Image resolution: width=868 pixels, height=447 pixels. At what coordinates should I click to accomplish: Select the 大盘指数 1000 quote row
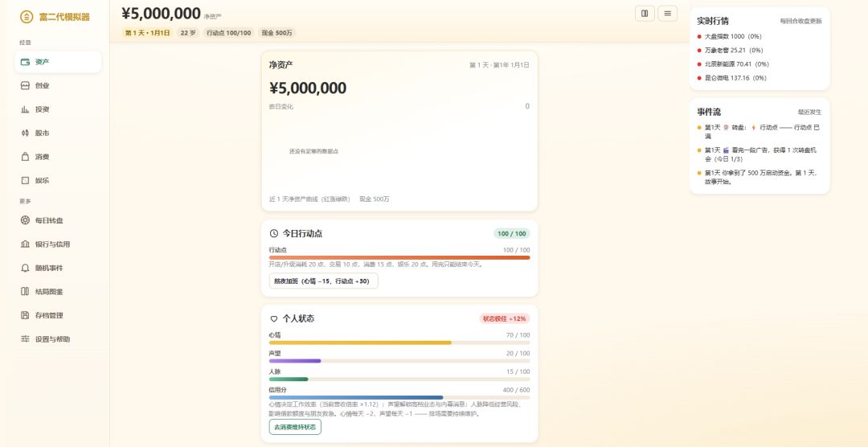(x=759, y=36)
